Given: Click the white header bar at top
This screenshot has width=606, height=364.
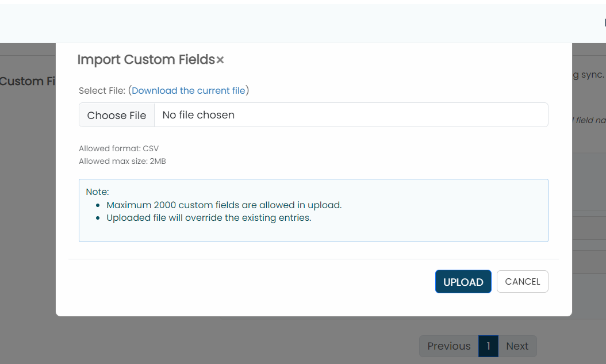Looking at the screenshot, I should click(x=287, y=23).
